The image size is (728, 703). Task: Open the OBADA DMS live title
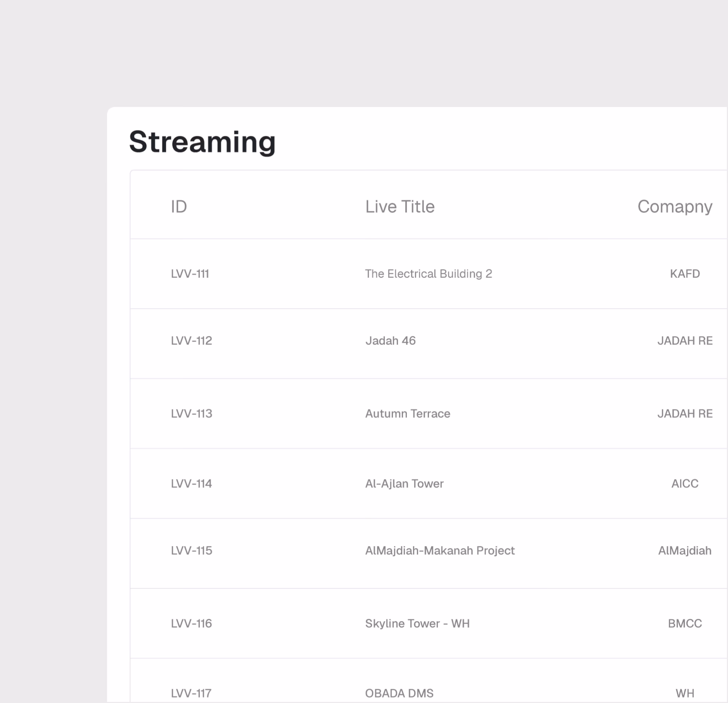pyautogui.click(x=399, y=693)
